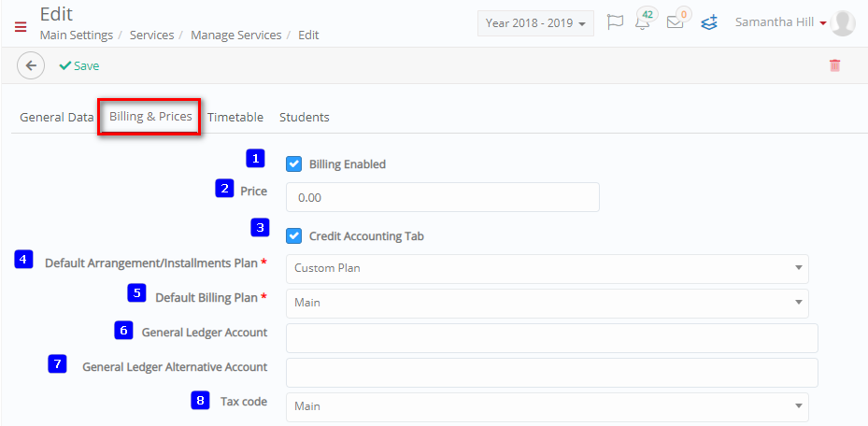Uncheck the Billing Enabled checkbox

point(294,164)
